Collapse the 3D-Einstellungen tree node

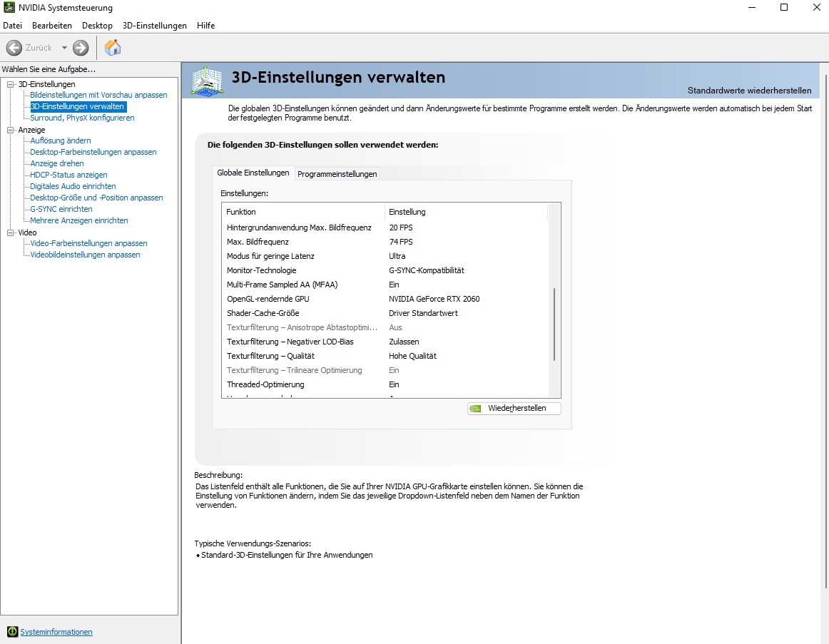pos(10,84)
